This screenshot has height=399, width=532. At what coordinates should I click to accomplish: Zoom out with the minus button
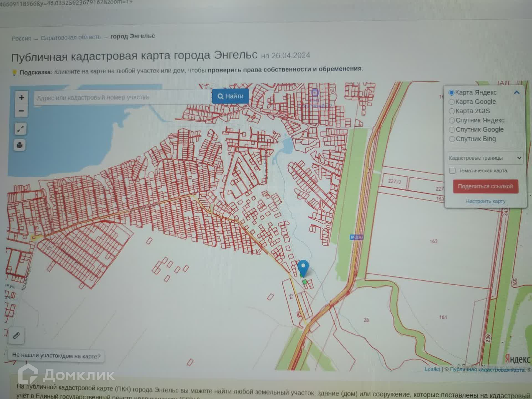[x=21, y=111]
